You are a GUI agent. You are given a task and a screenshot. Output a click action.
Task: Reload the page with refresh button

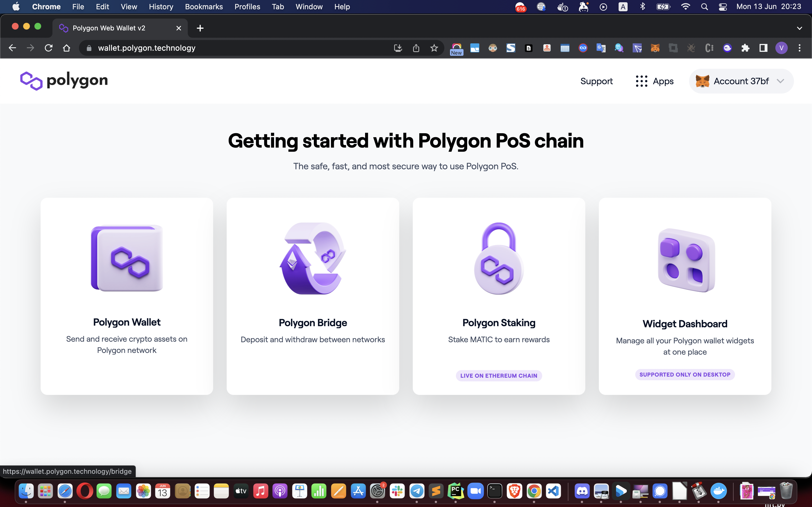tap(49, 48)
